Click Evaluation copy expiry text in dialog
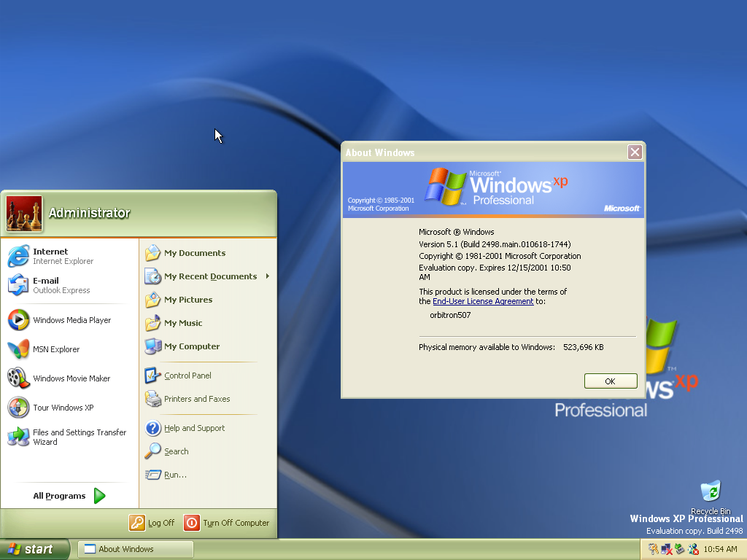This screenshot has width=747, height=560. (x=495, y=273)
